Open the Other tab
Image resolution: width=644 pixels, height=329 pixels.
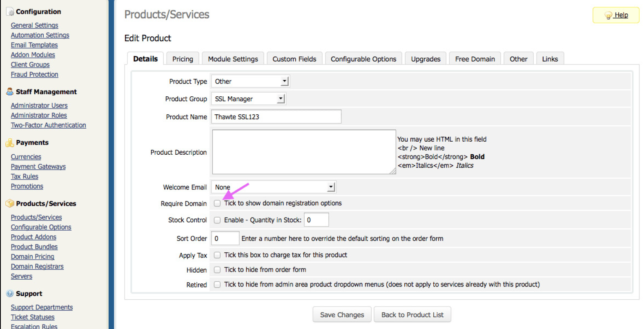[x=518, y=59]
